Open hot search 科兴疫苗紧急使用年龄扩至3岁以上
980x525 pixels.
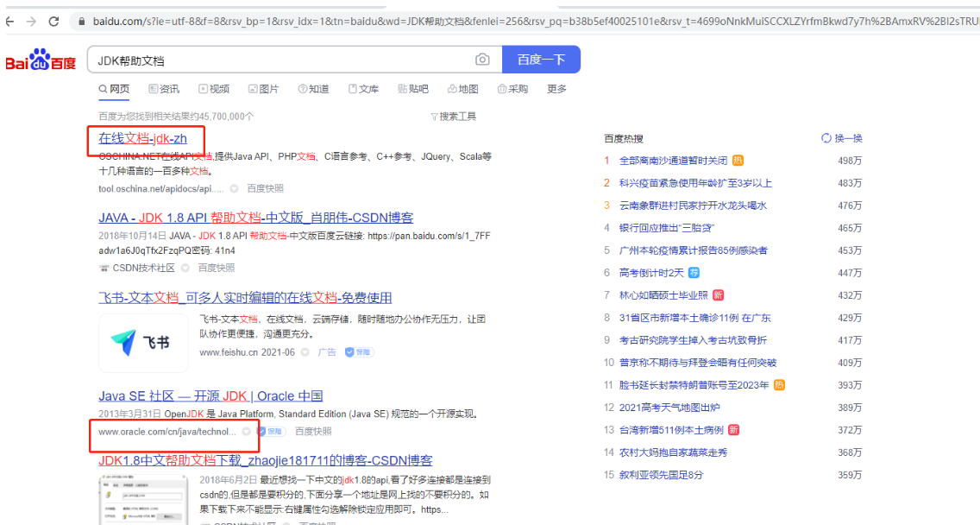click(x=695, y=183)
